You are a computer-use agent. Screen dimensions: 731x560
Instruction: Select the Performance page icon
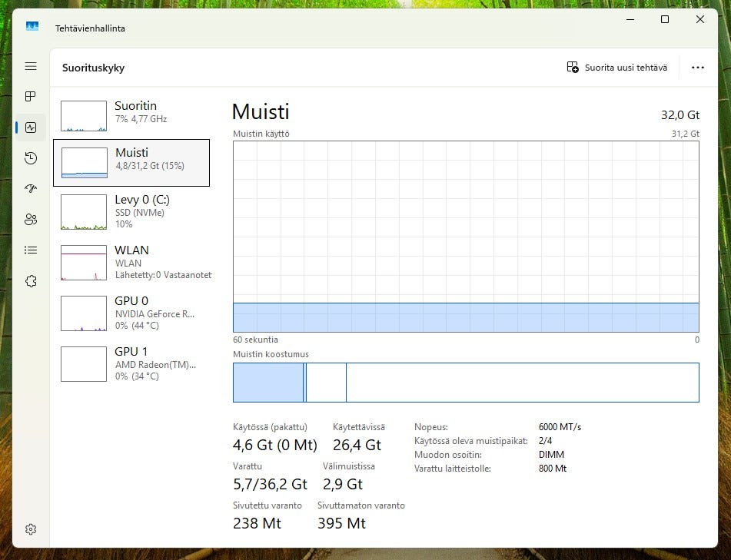(x=31, y=128)
